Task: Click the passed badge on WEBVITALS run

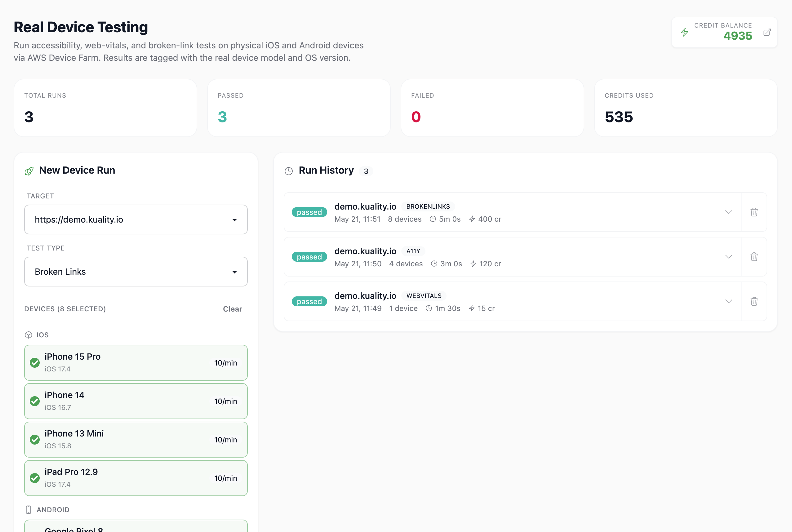Action: [x=309, y=302]
